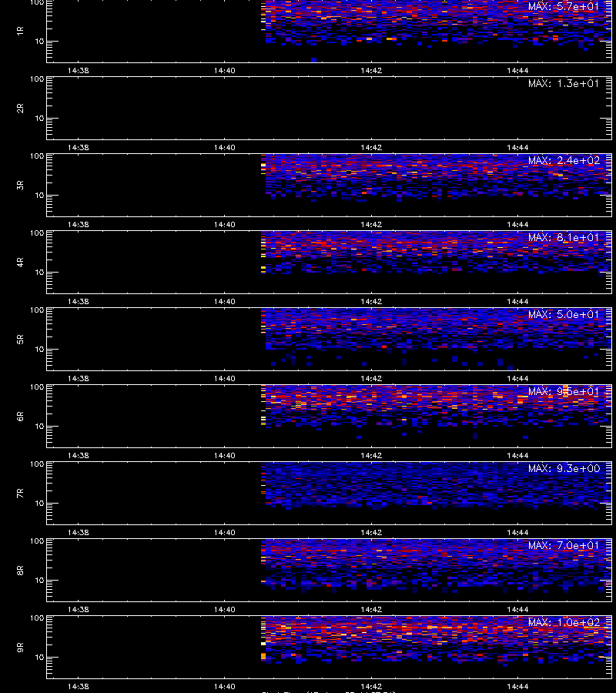Click the 14:44 tick label below 5R panel
The height and width of the screenshot is (693, 616).
pos(517,379)
